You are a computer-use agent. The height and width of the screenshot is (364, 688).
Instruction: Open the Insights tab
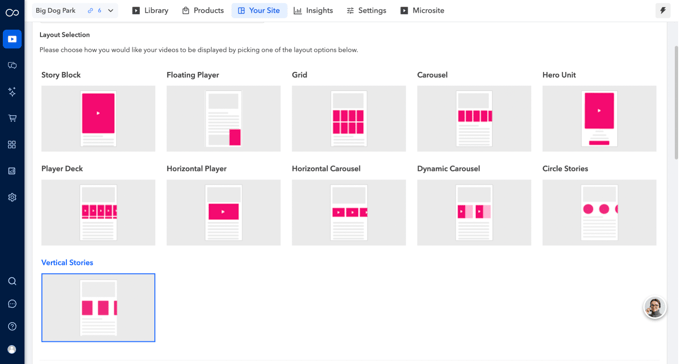pos(313,11)
